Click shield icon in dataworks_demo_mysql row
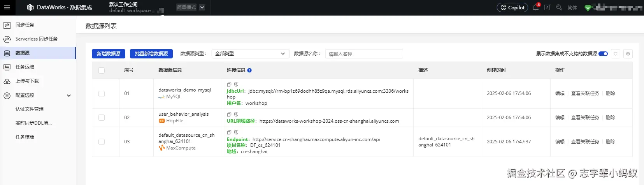The width and height of the screenshot is (644, 185). [x=236, y=85]
